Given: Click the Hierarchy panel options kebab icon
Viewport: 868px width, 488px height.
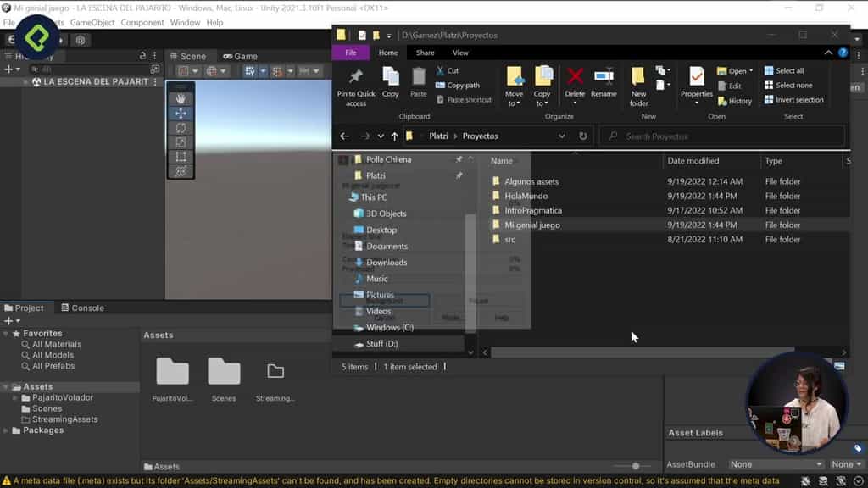Looking at the screenshot, I should click(x=154, y=56).
